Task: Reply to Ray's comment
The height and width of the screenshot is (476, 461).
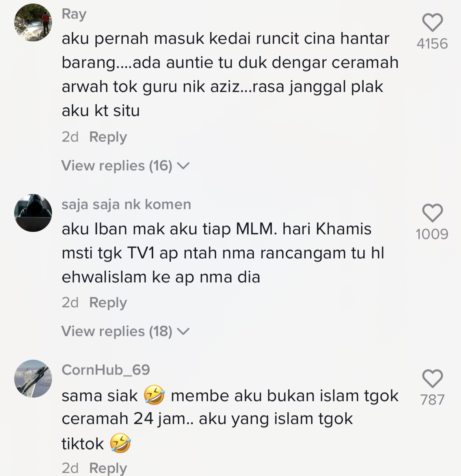Action: (108, 137)
